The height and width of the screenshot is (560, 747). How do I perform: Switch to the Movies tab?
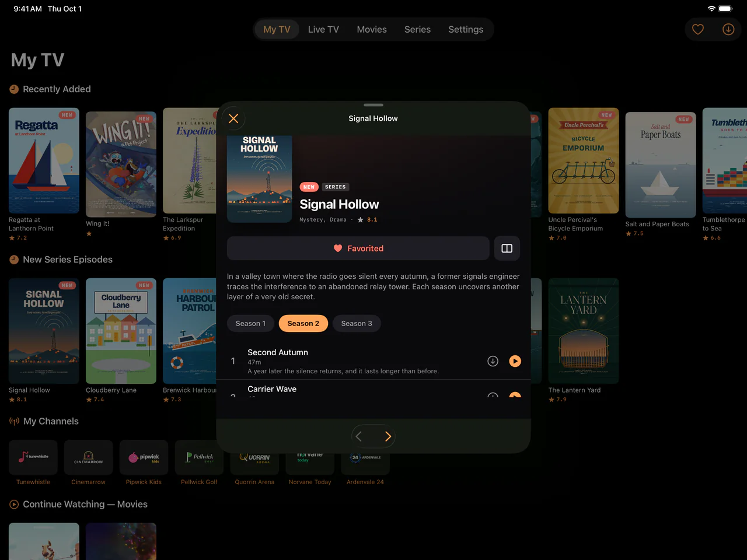pos(372,29)
